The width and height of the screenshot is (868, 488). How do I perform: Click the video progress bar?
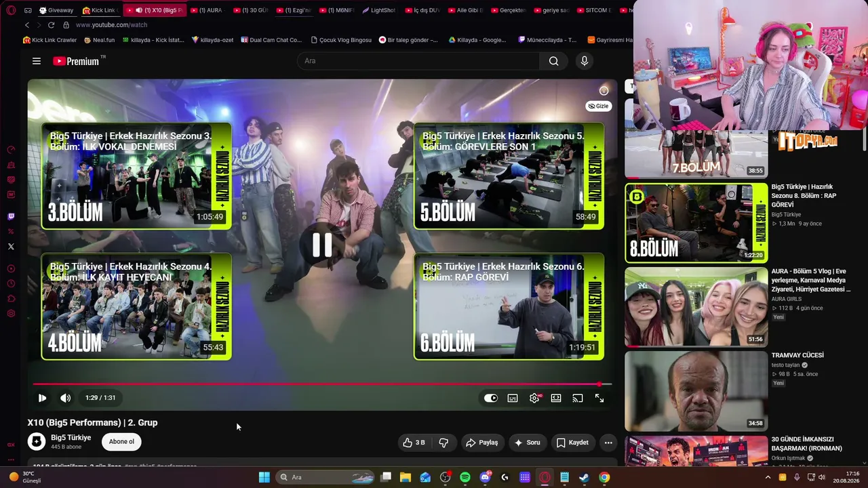(x=322, y=384)
